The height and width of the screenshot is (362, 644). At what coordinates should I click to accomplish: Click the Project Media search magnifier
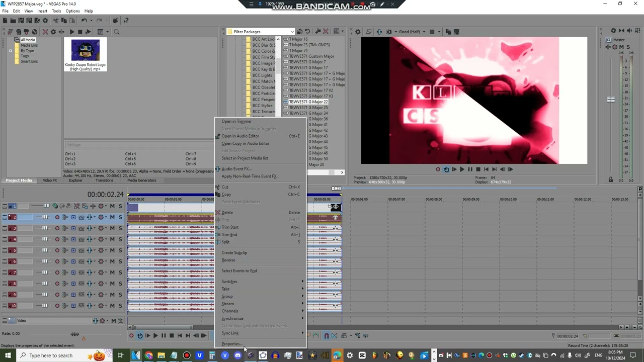pos(116,32)
